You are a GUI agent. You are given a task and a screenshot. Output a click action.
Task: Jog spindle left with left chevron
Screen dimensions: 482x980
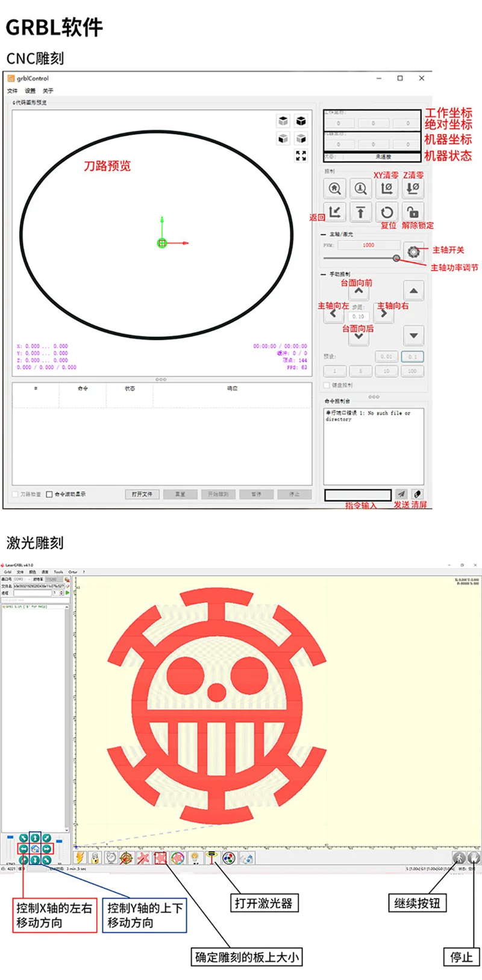[x=334, y=313]
